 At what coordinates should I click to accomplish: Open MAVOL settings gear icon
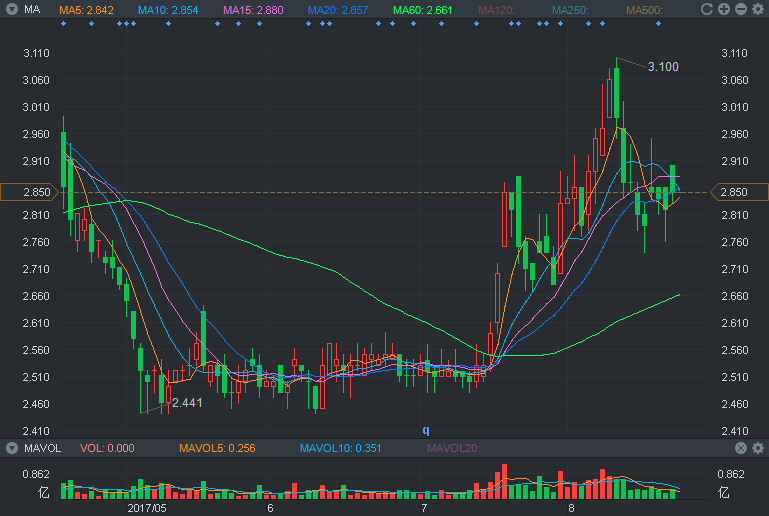pos(758,448)
